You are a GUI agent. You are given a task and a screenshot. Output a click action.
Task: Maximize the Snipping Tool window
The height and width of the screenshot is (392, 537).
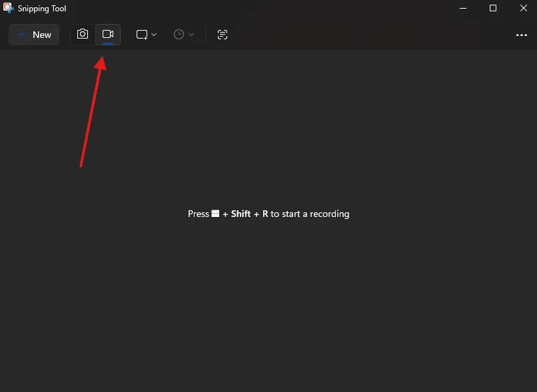(493, 9)
